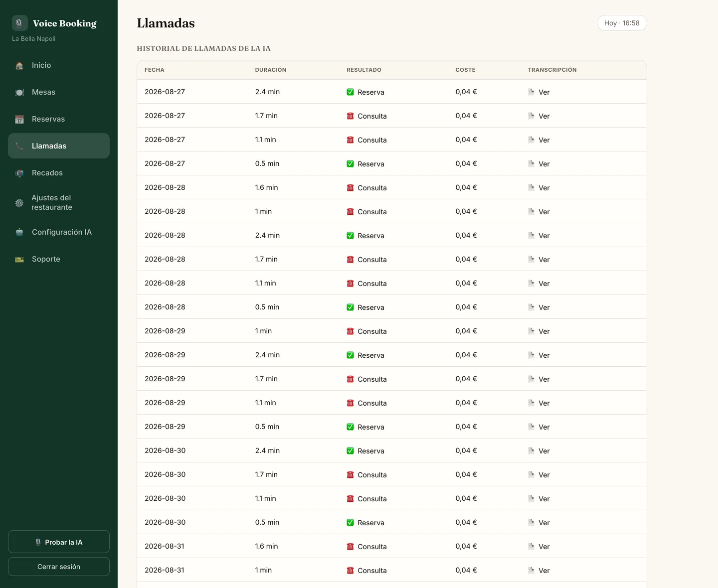Click green check icon on 2026-08-28 2.4 min row

pyautogui.click(x=350, y=236)
